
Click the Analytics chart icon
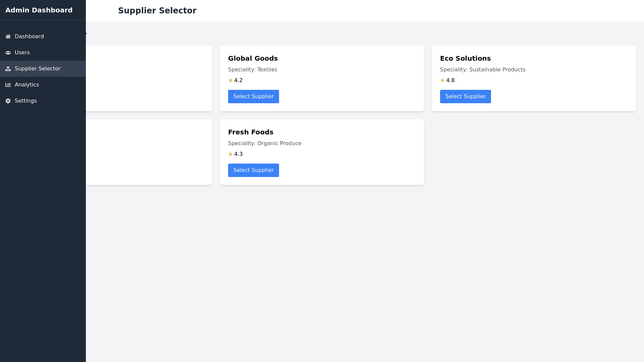pos(8,85)
